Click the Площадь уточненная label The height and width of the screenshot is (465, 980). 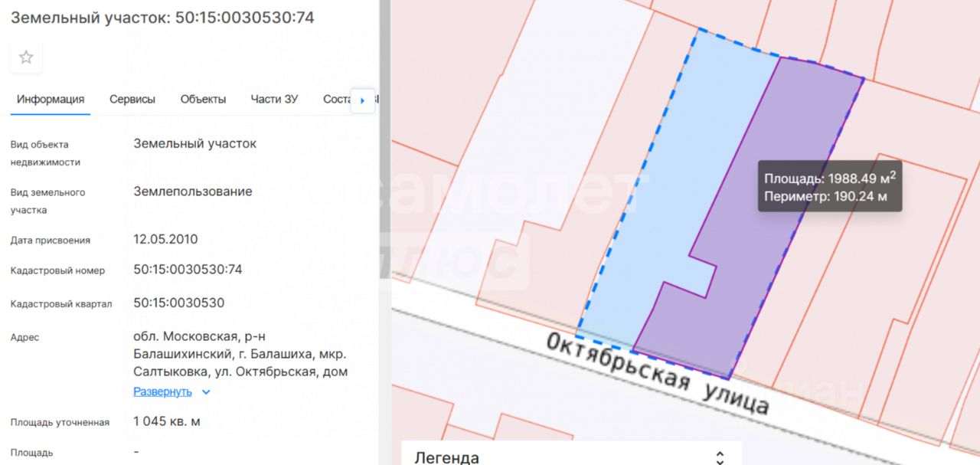coord(60,422)
